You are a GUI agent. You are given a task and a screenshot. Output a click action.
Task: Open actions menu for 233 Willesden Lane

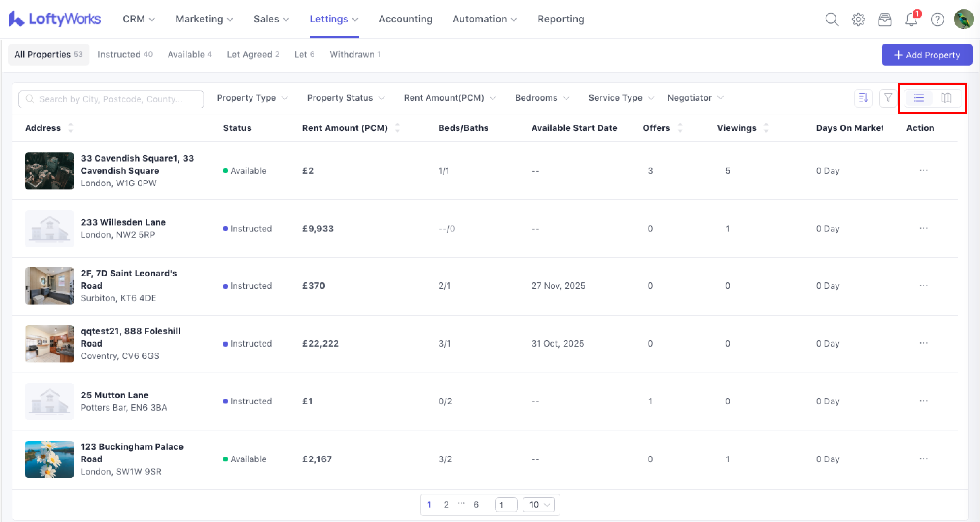pos(923,228)
